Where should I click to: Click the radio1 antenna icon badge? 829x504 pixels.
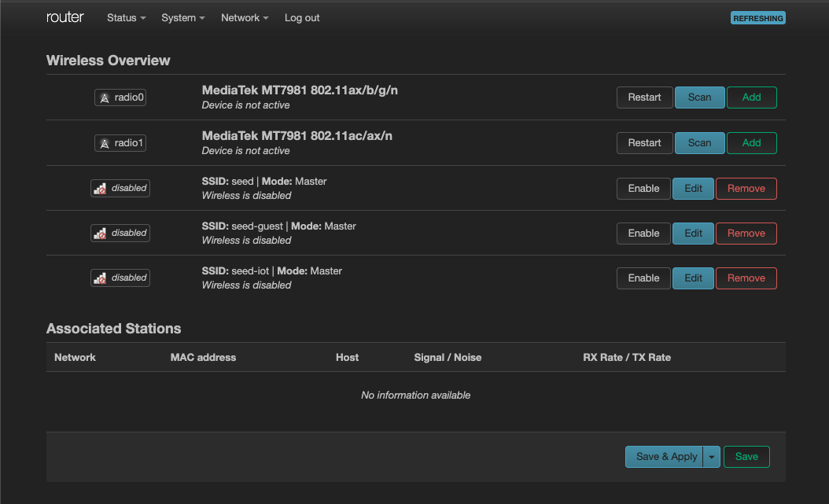120,142
